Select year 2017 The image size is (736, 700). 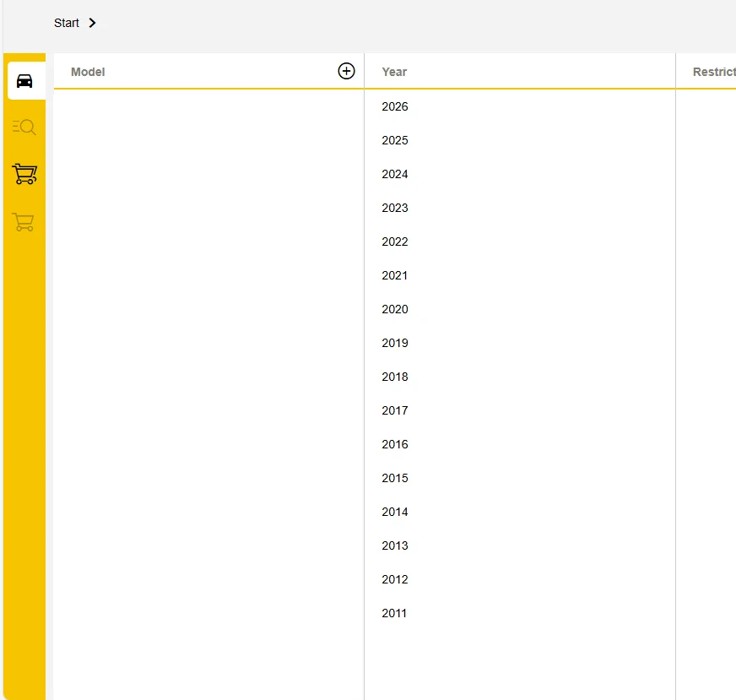click(x=395, y=411)
